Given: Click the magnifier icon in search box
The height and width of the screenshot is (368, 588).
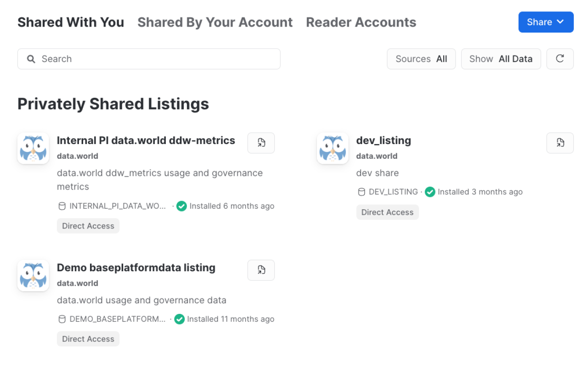Looking at the screenshot, I should [31, 59].
